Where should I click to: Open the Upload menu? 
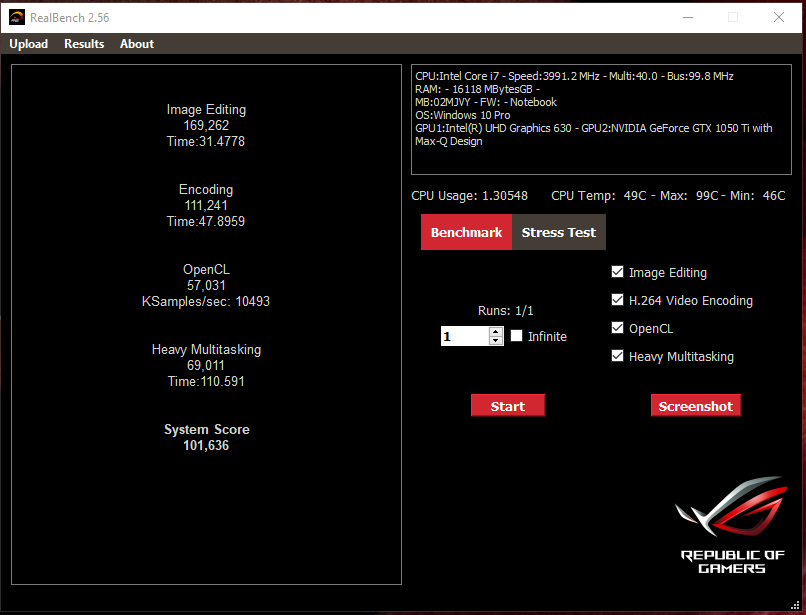tap(29, 44)
